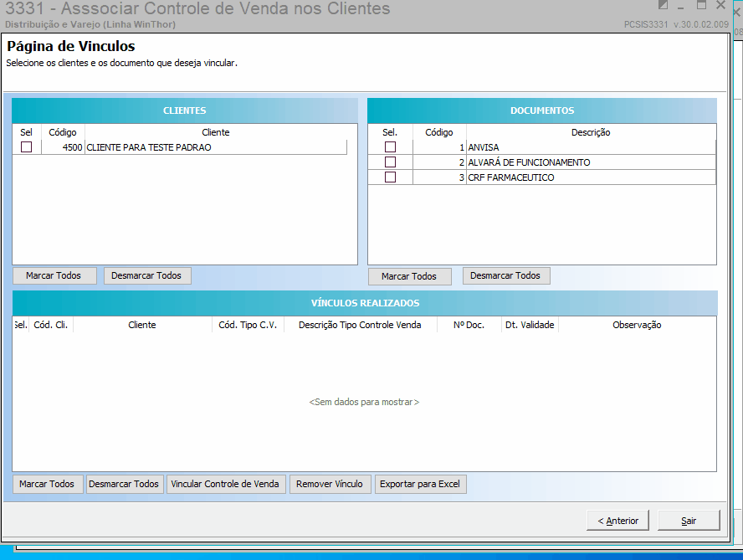Image resolution: width=743 pixels, height=560 pixels.
Task: Select CLIENTE PARA TESTE PADRAO row text
Action: pos(149,147)
